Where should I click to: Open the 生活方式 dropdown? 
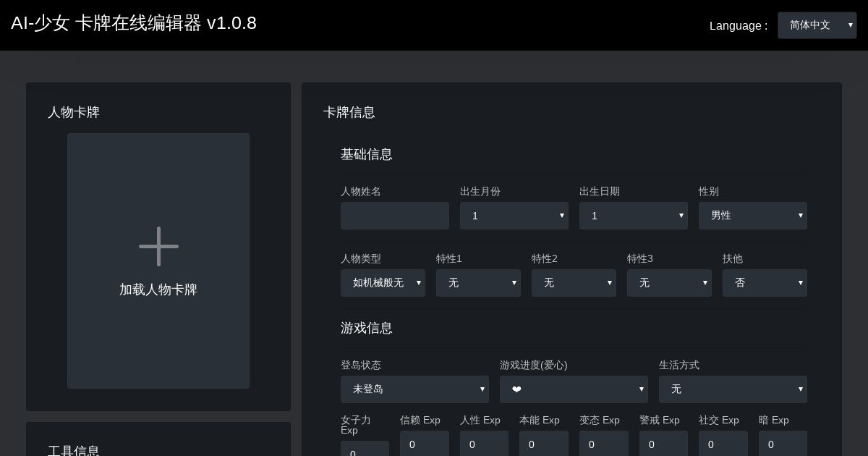pyautogui.click(x=733, y=389)
